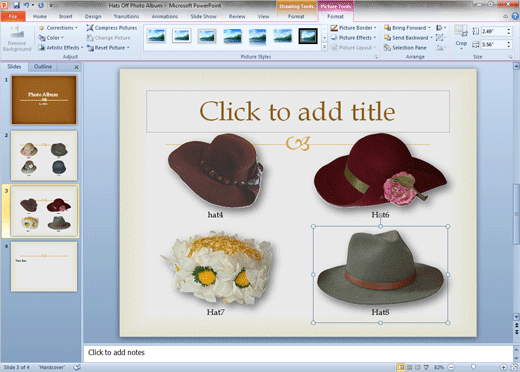Image resolution: width=520 pixels, height=372 pixels.
Task: Click Compress Pictures icon
Action: (90, 28)
